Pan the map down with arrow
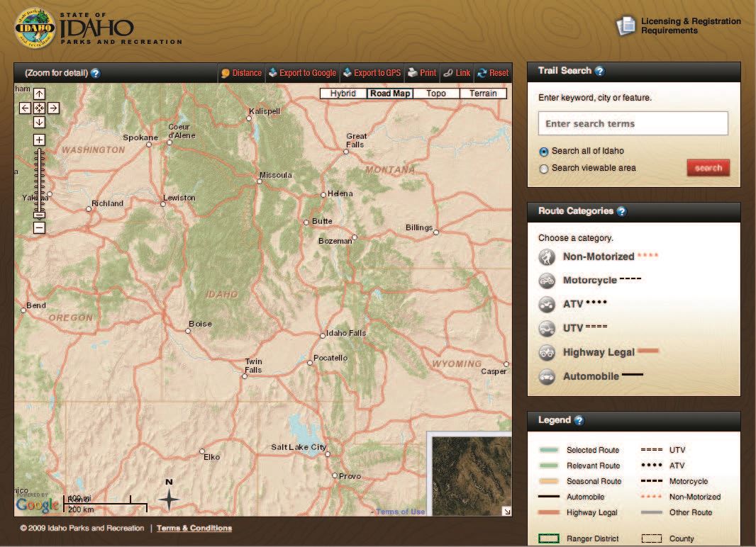 point(39,123)
